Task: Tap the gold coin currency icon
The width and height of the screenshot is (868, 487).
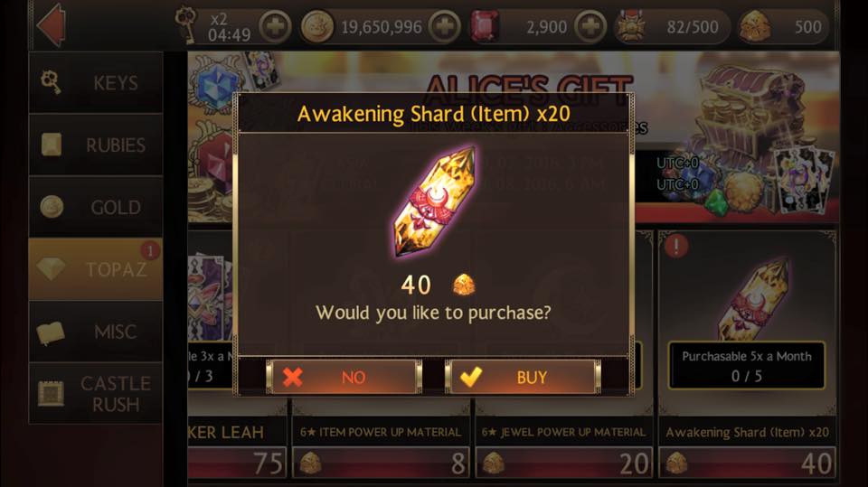Action: click(317, 26)
